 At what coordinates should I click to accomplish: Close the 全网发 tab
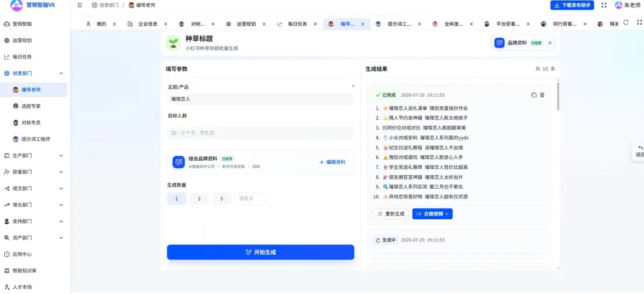pos(471,24)
